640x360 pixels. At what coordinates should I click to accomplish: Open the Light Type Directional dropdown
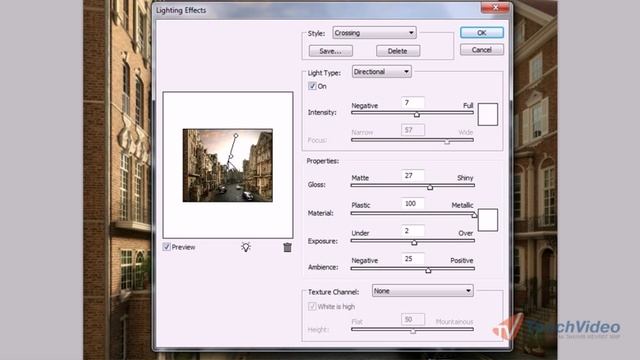(382, 72)
